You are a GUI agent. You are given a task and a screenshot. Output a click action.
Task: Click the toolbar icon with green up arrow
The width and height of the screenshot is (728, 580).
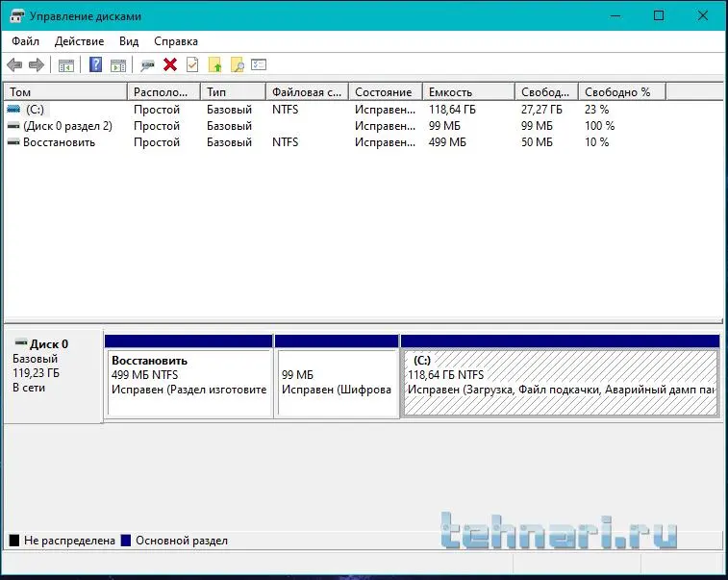click(x=214, y=65)
